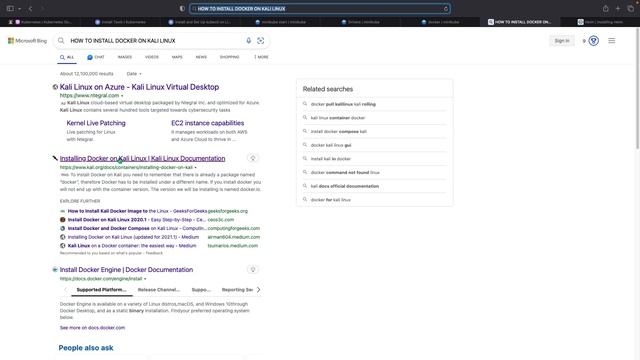Image resolution: width=640 pixels, height=360 pixels.
Task: Show the tab overview
Action: (631, 9)
